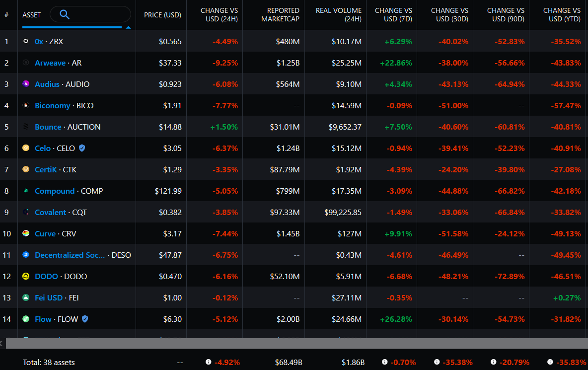This screenshot has height=370, width=588.
Task: Click the $9,652.37 real volume value
Action: click(345, 127)
